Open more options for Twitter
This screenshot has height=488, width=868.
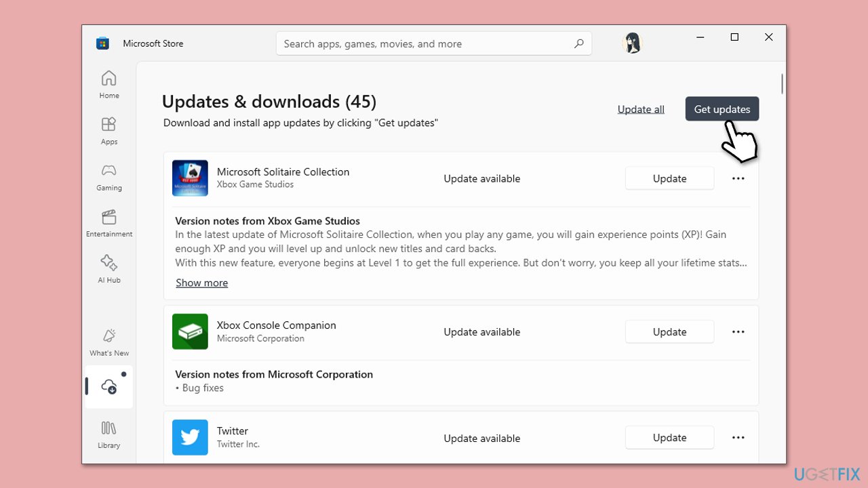(x=738, y=438)
